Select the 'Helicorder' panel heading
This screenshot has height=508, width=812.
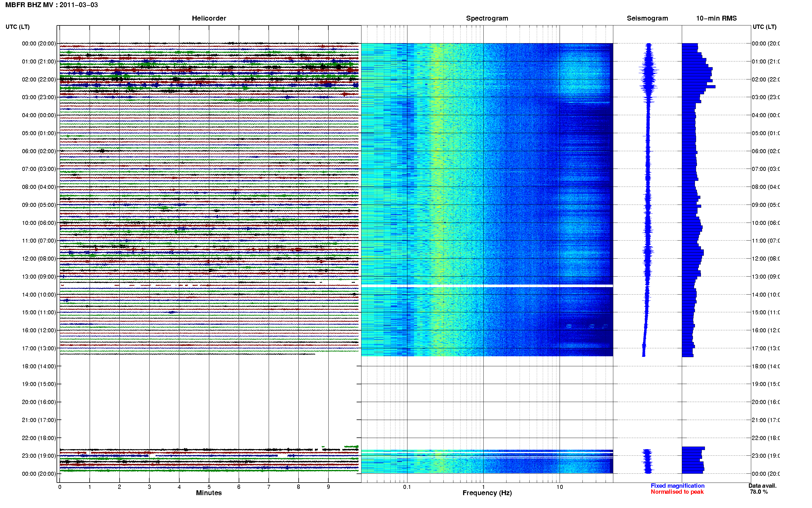(x=209, y=18)
